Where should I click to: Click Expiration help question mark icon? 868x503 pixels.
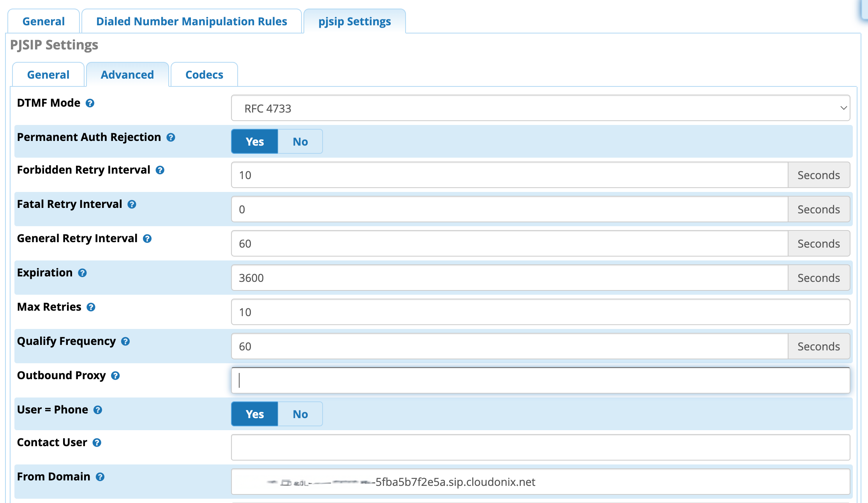click(82, 273)
